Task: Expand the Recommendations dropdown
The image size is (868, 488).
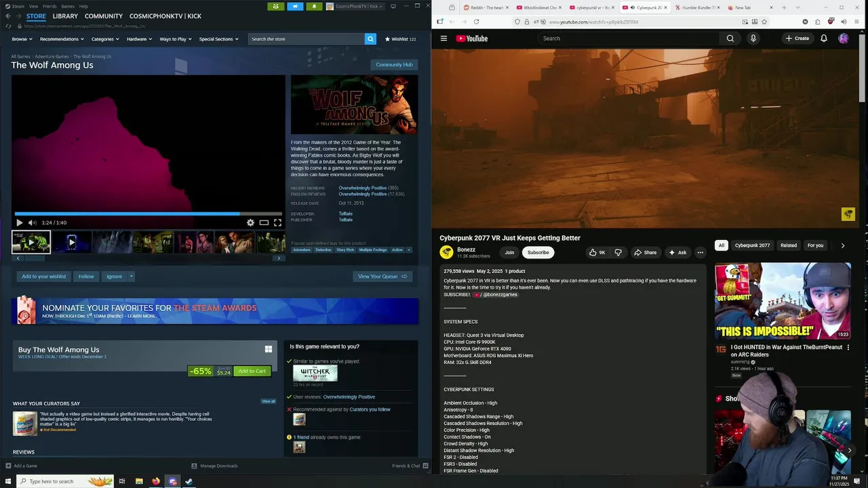Action: click(x=62, y=39)
